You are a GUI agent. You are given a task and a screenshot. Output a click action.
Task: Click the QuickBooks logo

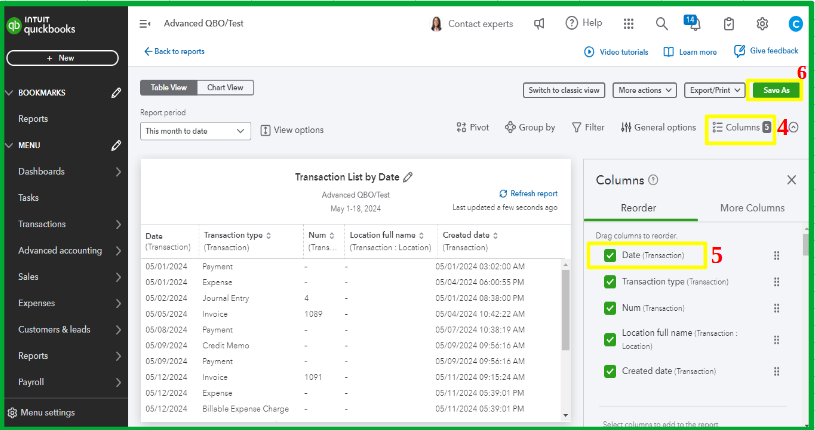click(x=41, y=24)
